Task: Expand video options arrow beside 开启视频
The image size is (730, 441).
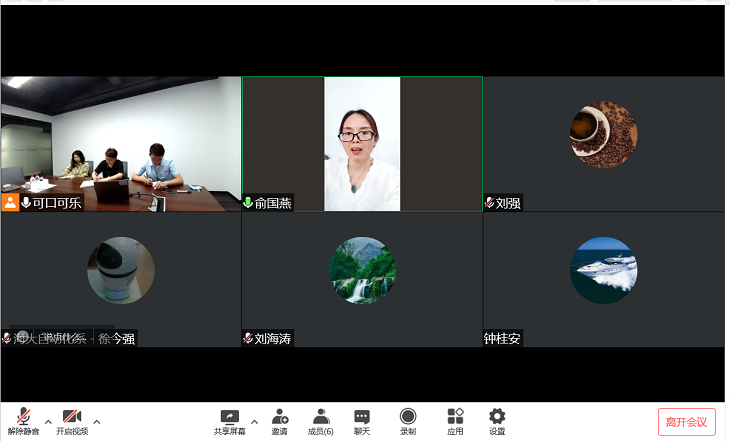Action: point(97,421)
